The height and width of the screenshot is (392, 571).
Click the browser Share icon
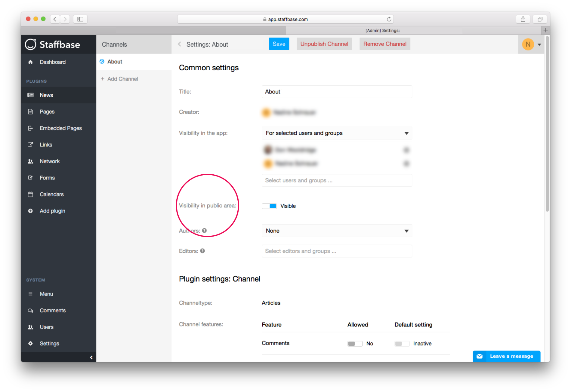point(523,19)
